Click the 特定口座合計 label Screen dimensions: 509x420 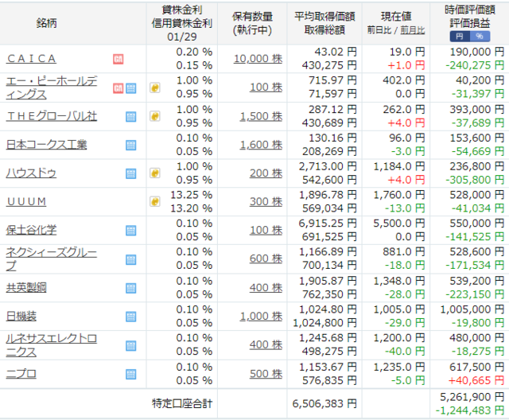[182, 403]
